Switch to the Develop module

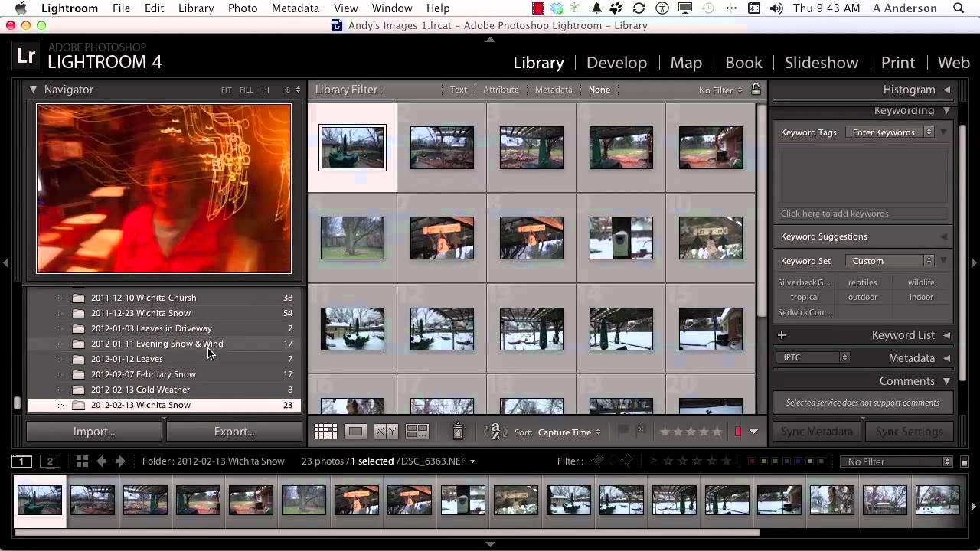[x=616, y=63]
